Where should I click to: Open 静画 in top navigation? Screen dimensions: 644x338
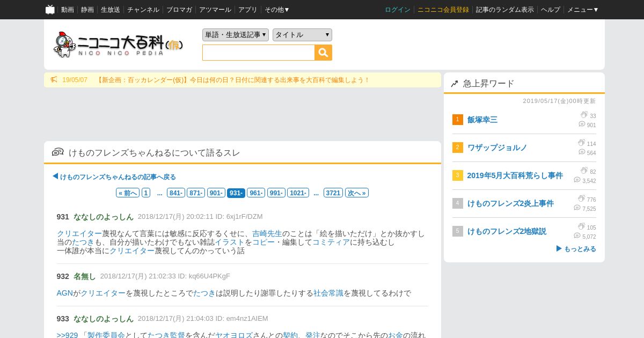pyautogui.click(x=87, y=10)
